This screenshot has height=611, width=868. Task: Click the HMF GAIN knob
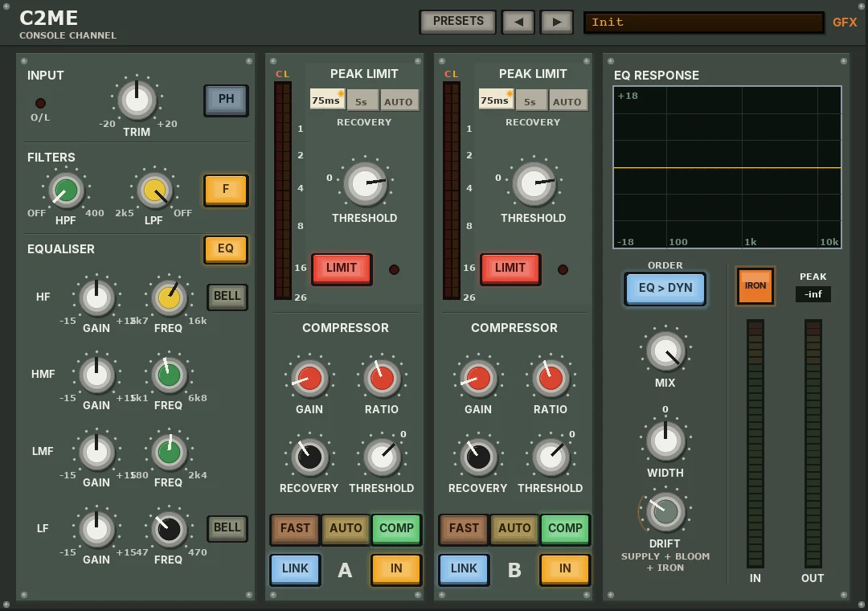pyautogui.click(x=97, y=375)
